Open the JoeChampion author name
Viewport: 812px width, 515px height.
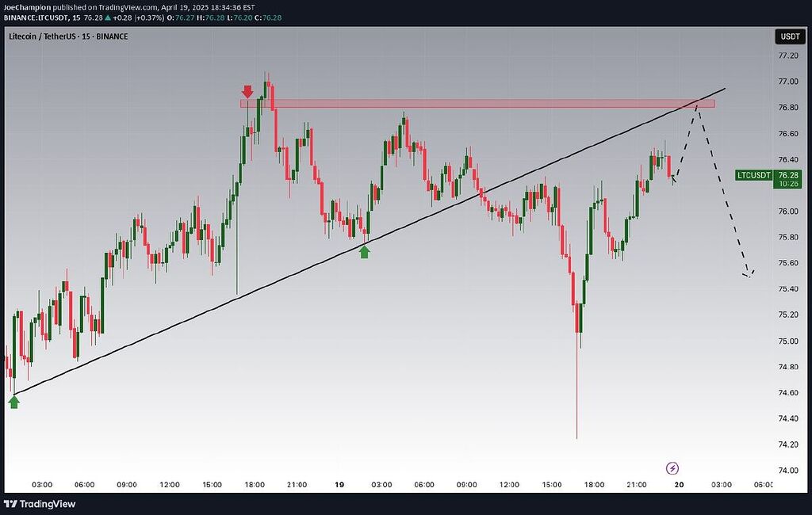click(28, 7)
